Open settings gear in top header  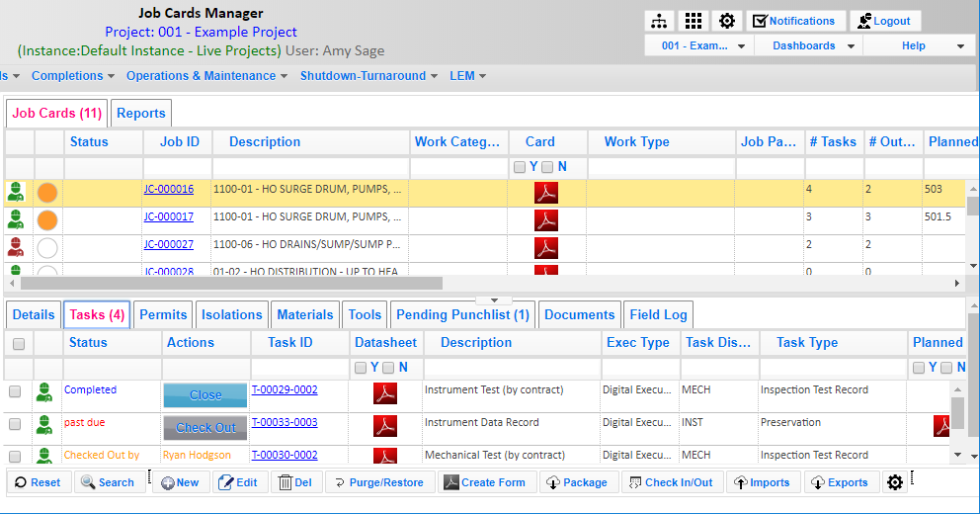[x=727, y=21]
